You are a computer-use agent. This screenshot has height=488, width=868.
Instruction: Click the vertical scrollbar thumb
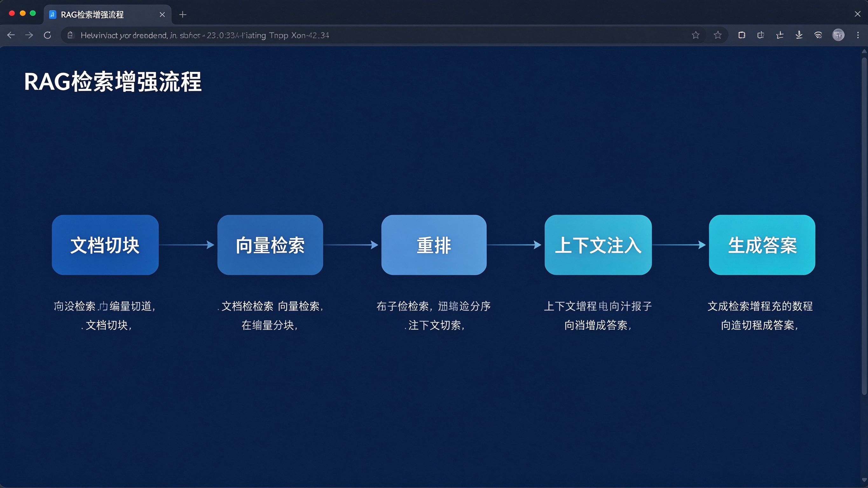pos(864,226)
